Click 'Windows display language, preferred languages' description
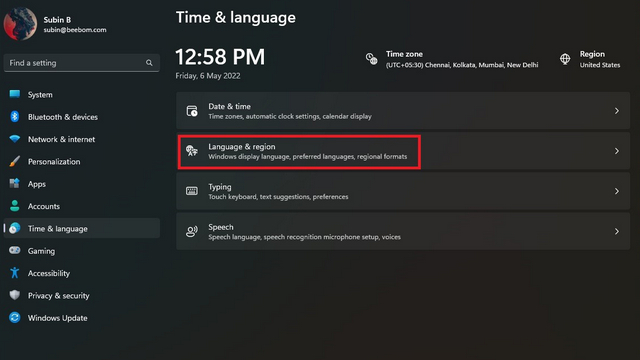 point(307,156)
